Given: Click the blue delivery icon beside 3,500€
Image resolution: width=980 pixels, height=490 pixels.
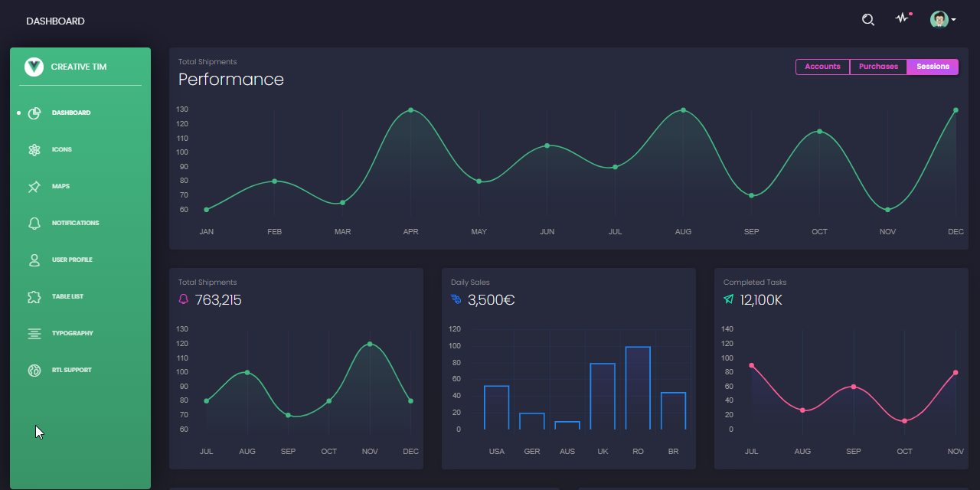Looking at the screenshot, I should [456, 299].
